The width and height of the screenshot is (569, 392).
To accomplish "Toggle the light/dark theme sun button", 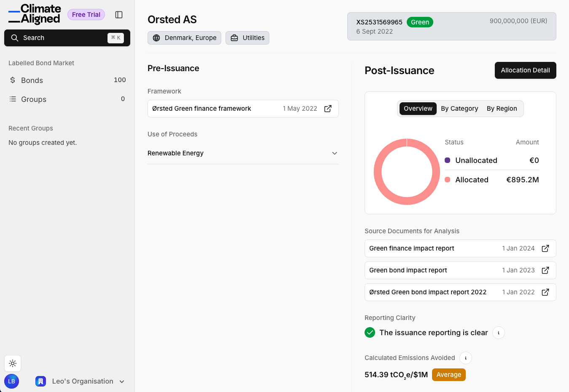I will pos(13,363).
